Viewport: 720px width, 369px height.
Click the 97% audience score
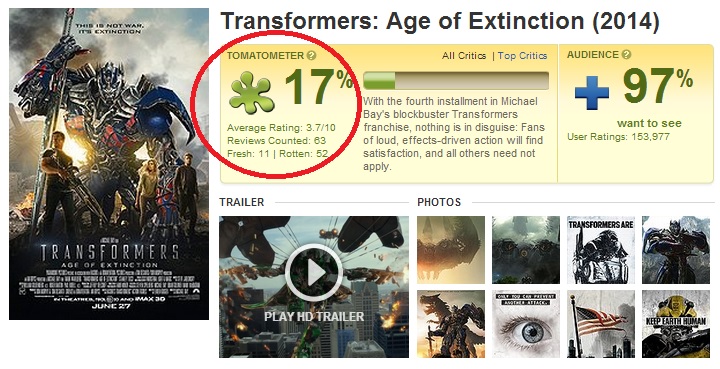[x=658, y=85]
